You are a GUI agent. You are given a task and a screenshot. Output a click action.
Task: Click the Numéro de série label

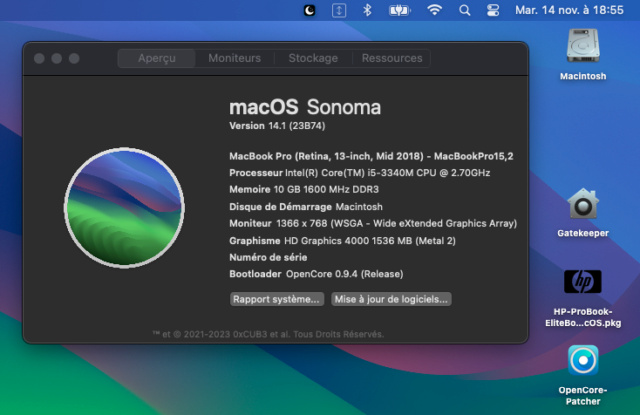coord(268,257)
